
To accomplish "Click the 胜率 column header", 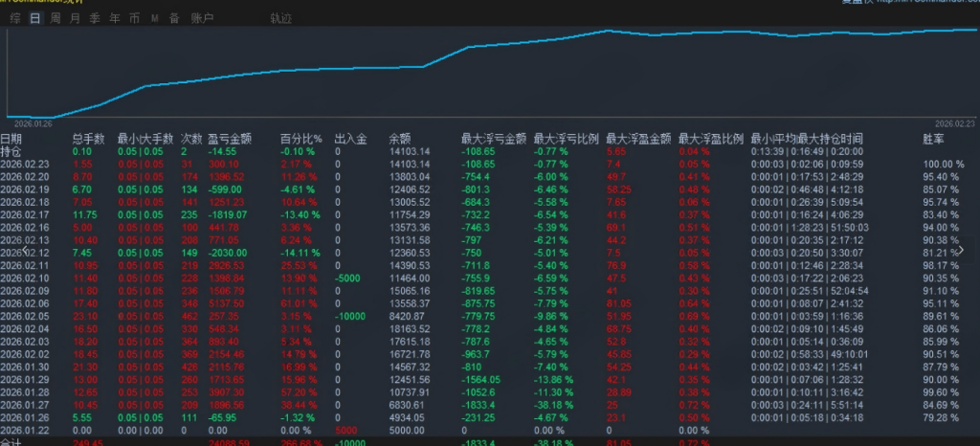I will [934, 139].
